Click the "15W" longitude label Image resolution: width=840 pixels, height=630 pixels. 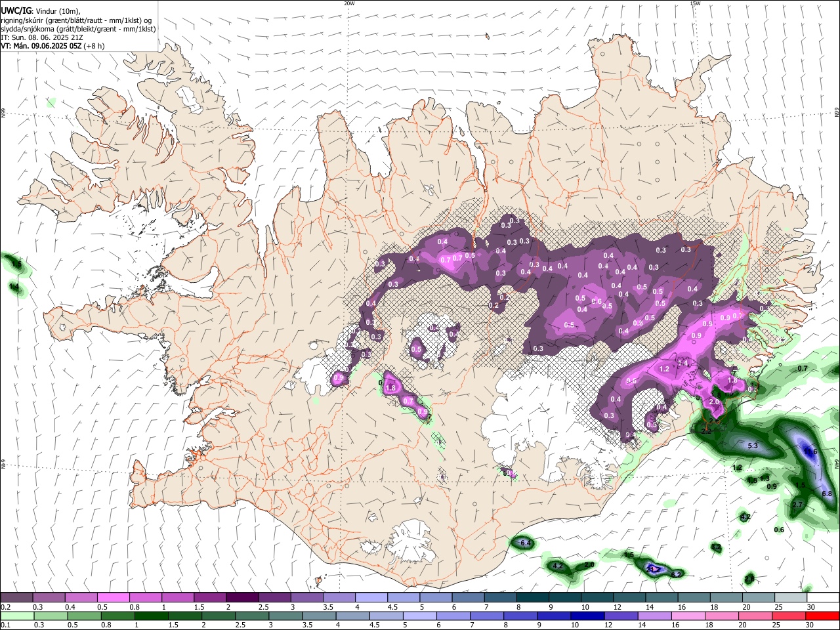pyautogui.click(x=695, y=3)
